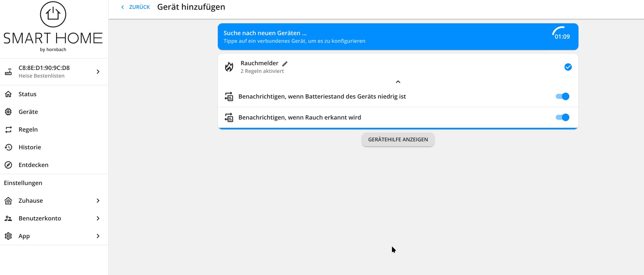Click the back arrow chevron next to Zurück

click(x=123, y=7)
